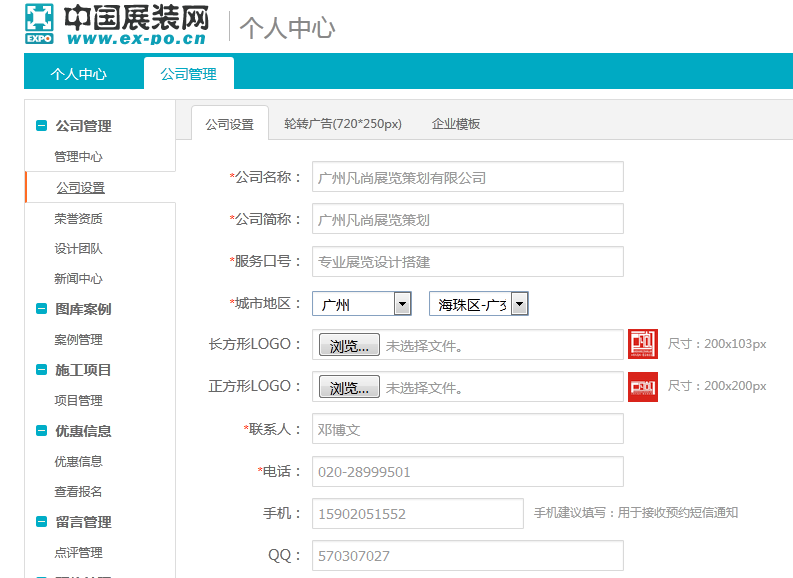Click the 公司名称 input field
This screenshot has width=793, height=578.
[467, 177]
